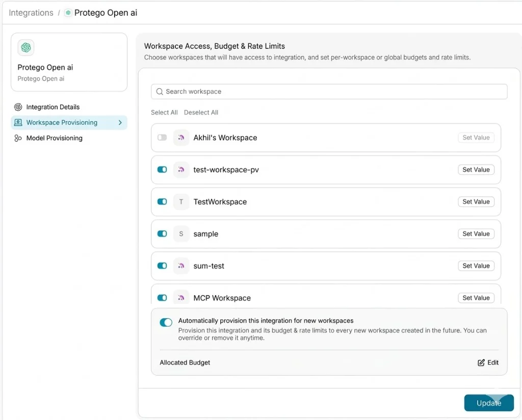Go back to Integrations breadcrumb
This screenshot has height=420, width=522.
(x=31, y=13)
